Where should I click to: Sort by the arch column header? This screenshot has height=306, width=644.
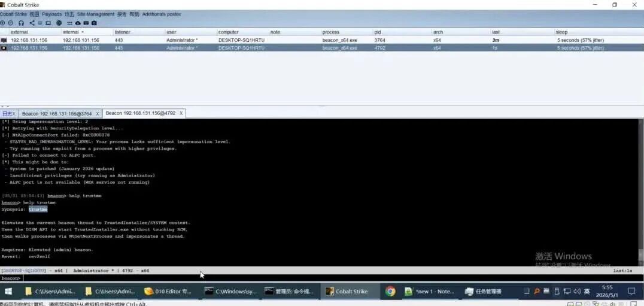(461, 32)
